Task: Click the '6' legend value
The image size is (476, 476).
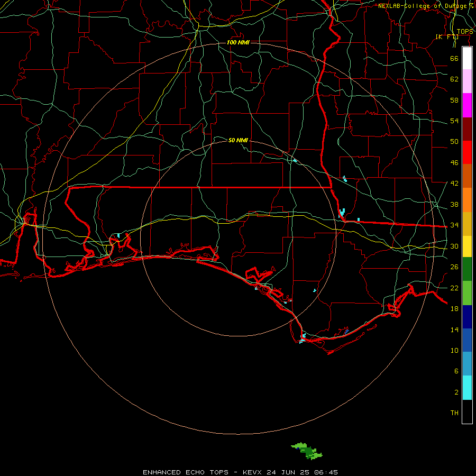Action: (x=456, y=371)
